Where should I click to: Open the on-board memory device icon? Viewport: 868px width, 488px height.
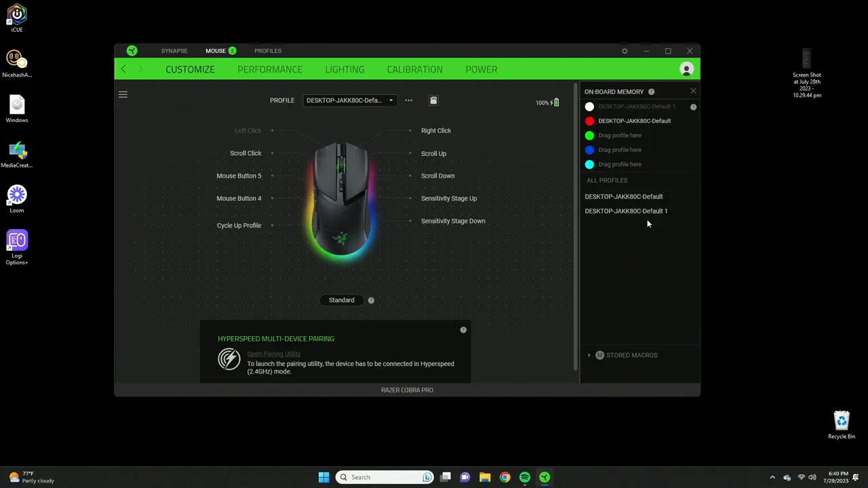tap(433, 100)
